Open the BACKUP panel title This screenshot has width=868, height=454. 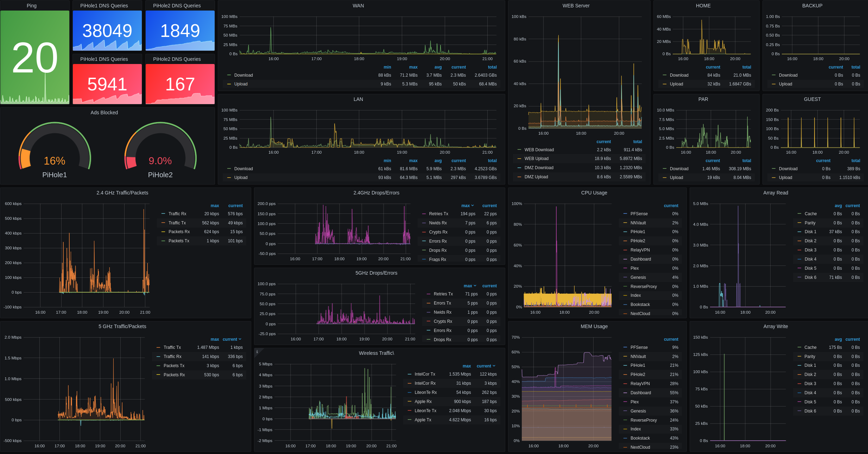pyautogui.click(x=812, y=6)
